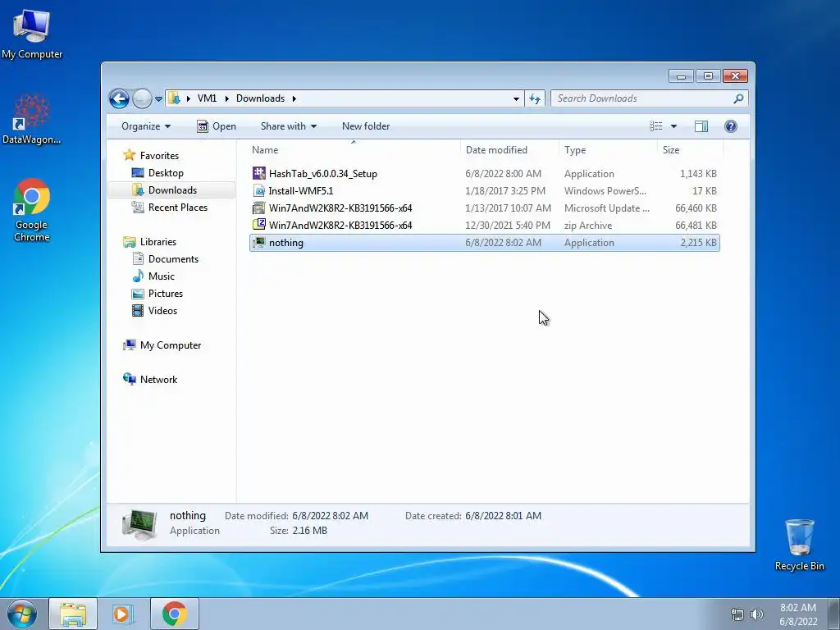This screenshot has height=630, width=840.
Task: Select My Computer in the navigation pane
Action: (x=171, y=345)
